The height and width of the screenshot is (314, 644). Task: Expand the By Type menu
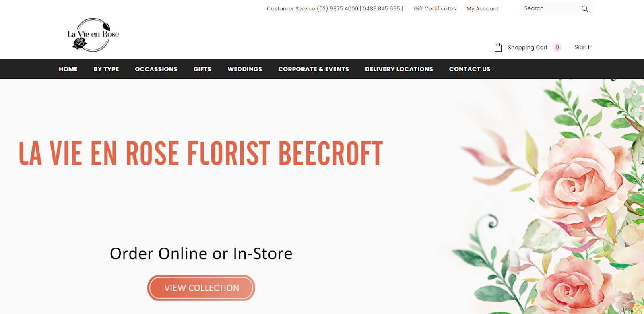106,69
